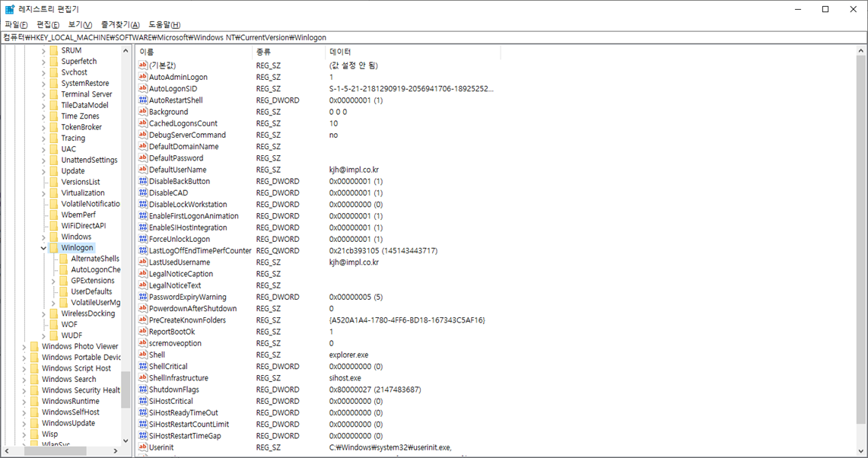Open the 보기(V) menu
The width and height of the screenshot is (868, 458).
[x=81, y=25]
